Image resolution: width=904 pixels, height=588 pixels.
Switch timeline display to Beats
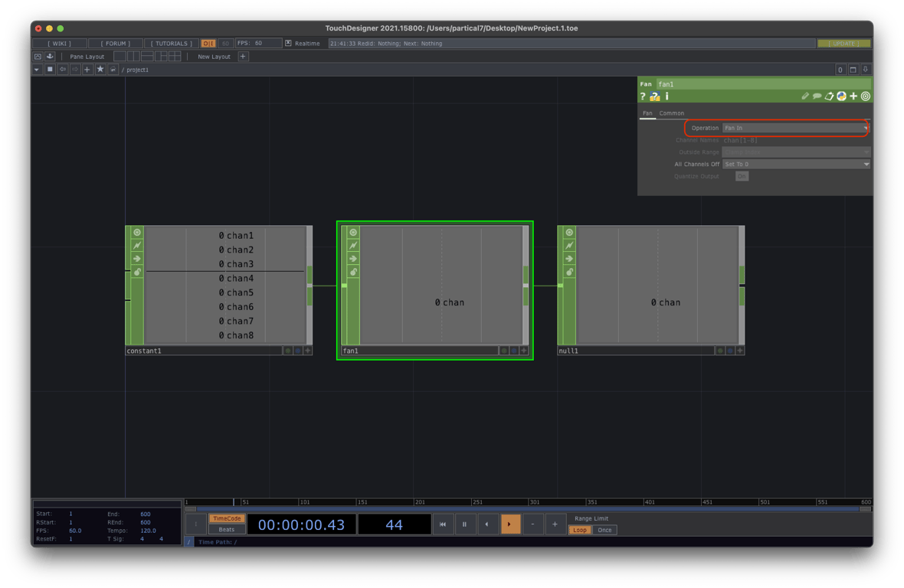227,529
